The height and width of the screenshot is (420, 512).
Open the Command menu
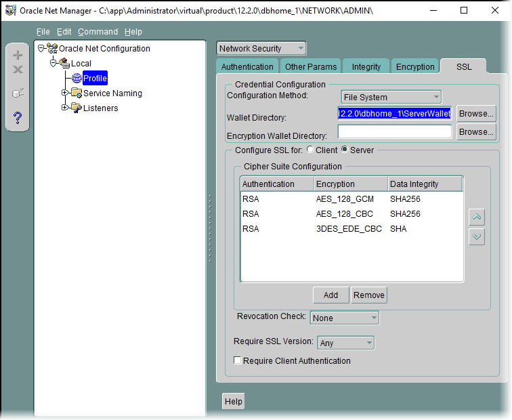tap(98, 32)
